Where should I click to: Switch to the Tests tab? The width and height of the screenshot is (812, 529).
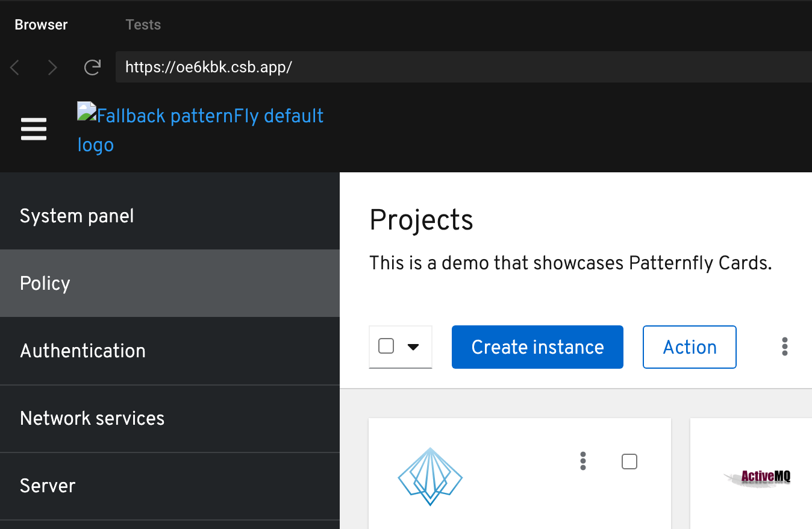pos(143,25)
